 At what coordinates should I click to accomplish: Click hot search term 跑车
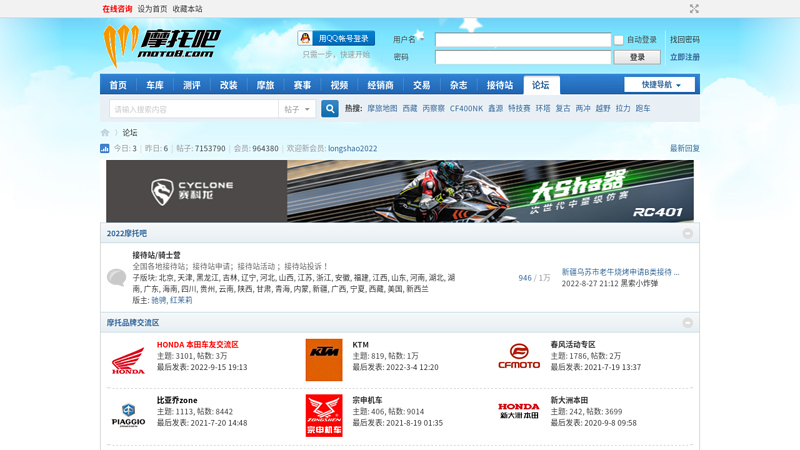pyautogui.click(x=643, y=108)
